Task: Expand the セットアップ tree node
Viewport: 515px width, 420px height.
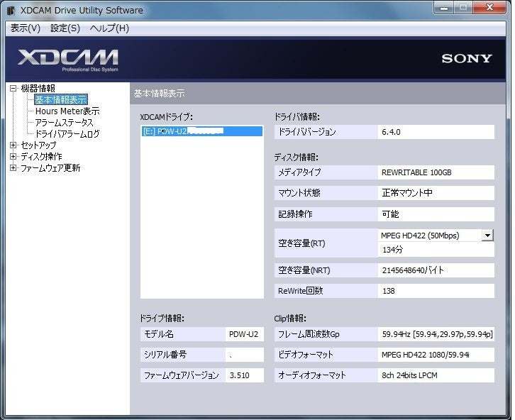Action: (13, 145)
